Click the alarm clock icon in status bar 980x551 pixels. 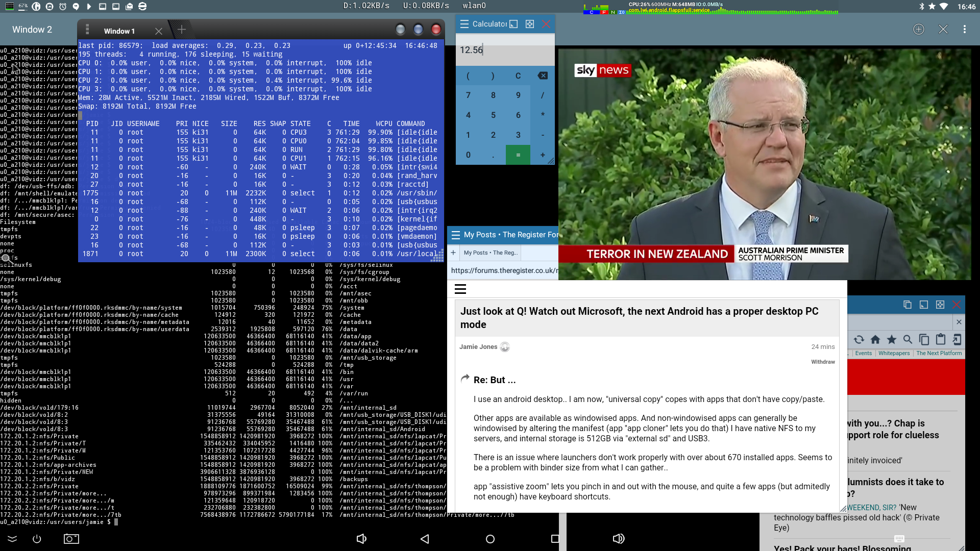pyautogui.click(x=63, y=6)
